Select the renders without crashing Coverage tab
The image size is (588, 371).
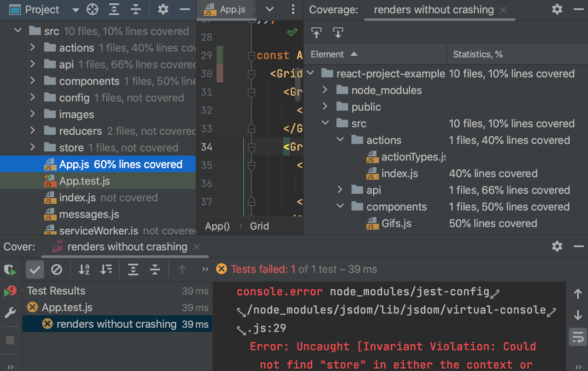[x=433, y=10]
